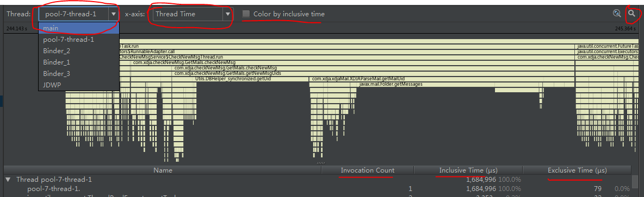This screenshot has width=644, height=197.
Task: Click the getNewMsgUids bar in the flame chart
Action: point(373,73)
